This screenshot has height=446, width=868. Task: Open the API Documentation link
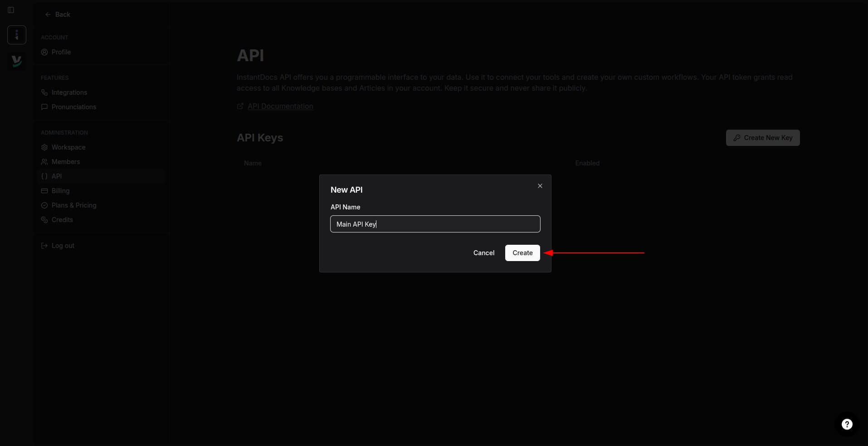click(280, 106)
